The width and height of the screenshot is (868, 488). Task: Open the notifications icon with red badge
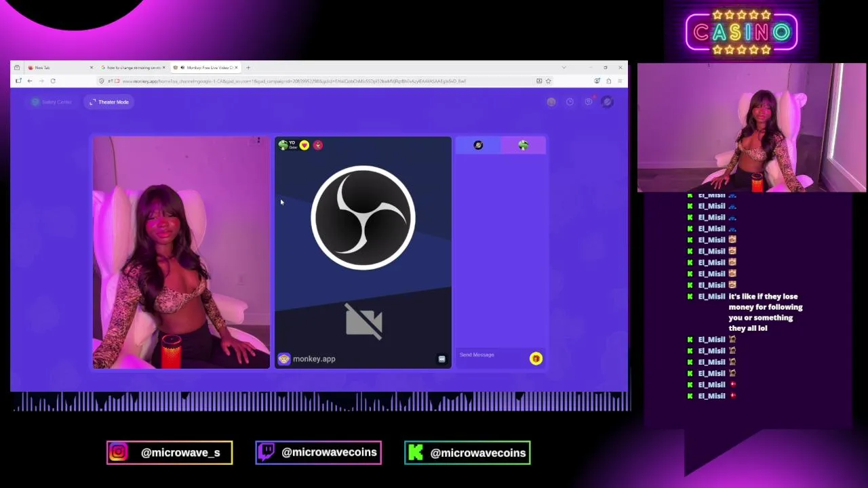click(x=589, y=102)
